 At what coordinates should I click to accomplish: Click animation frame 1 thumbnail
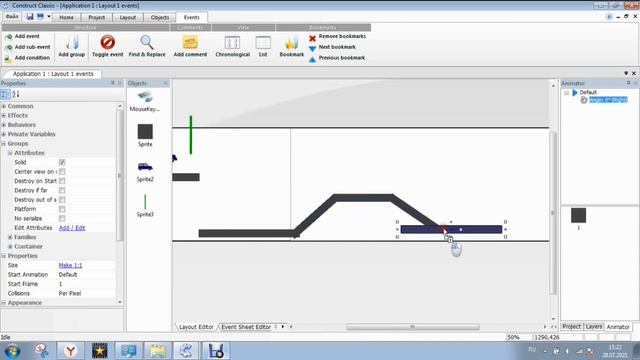pos(578,215)
